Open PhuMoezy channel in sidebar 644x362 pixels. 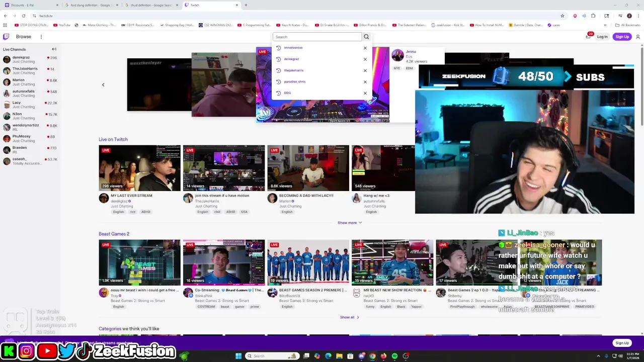coord(29,138)
